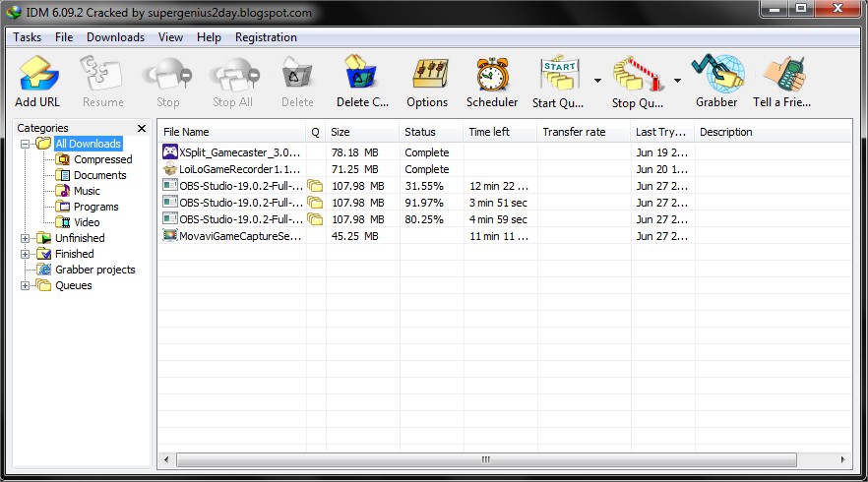Select the LoiLoGameRecorder1.1 file name
The width and height of the screenshot is (868, 482).
click(240, 169)
